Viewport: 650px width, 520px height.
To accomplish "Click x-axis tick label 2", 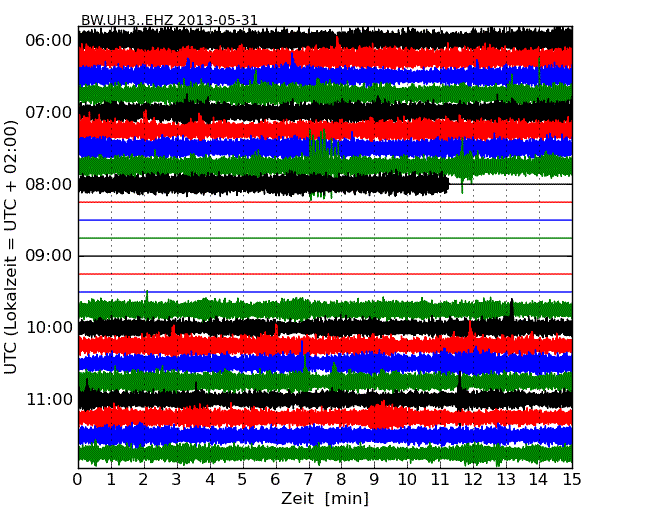I will (144, 479).
